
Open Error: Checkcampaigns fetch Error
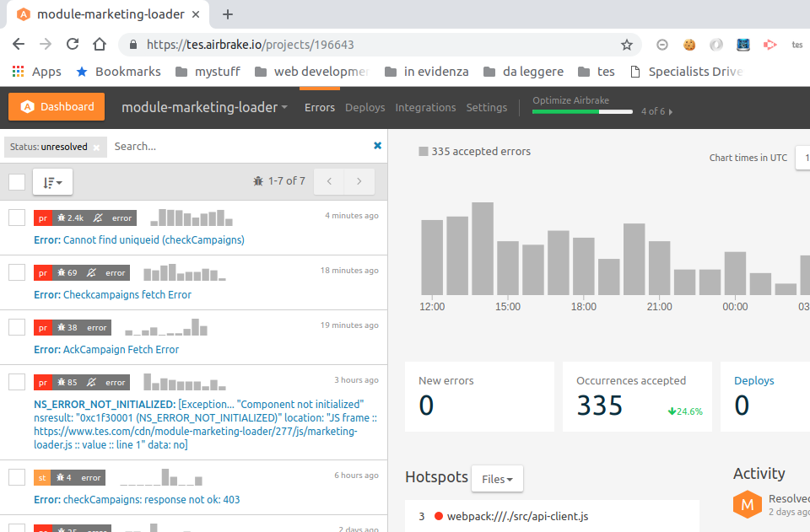coord(112,294)
